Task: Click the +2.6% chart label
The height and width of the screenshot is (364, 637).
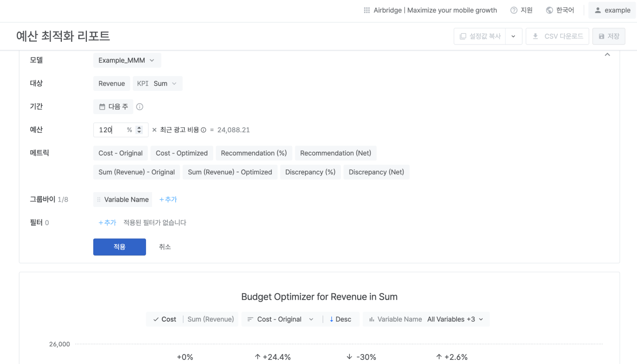Action: (452, 357)
